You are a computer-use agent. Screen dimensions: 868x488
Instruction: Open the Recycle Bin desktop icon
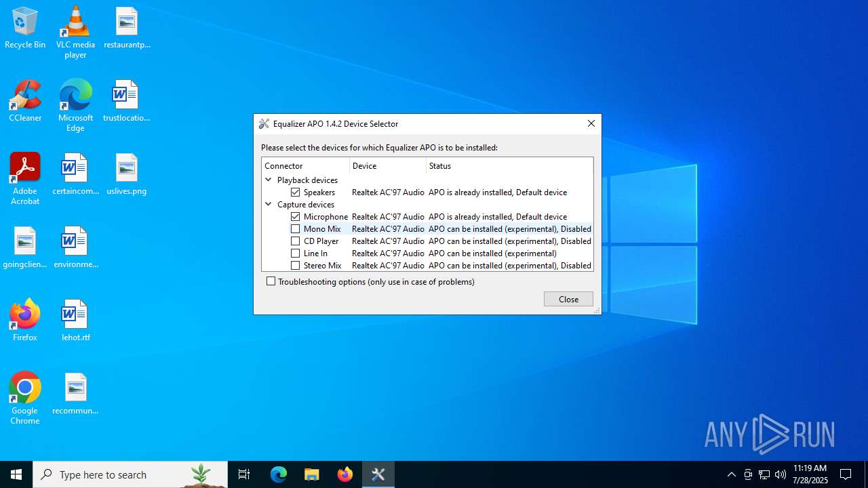(x=25, y=28)
